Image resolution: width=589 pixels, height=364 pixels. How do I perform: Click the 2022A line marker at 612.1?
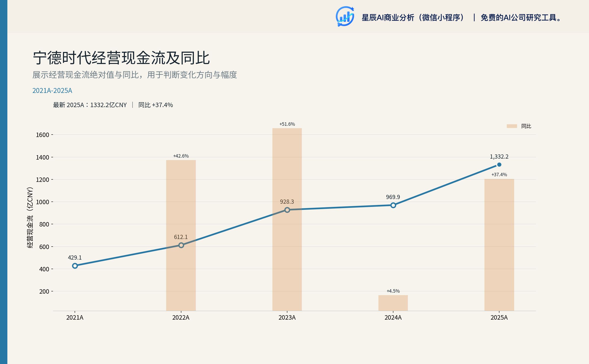(181, 245)
